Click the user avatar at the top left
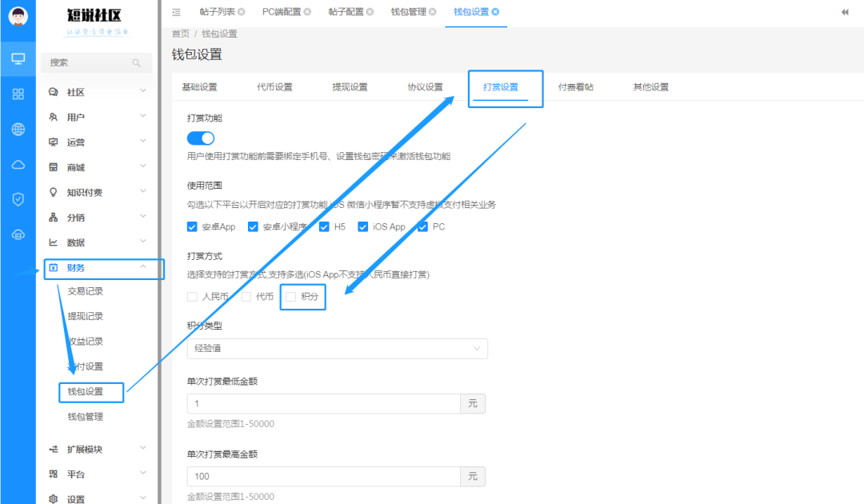 coord(18,18)
